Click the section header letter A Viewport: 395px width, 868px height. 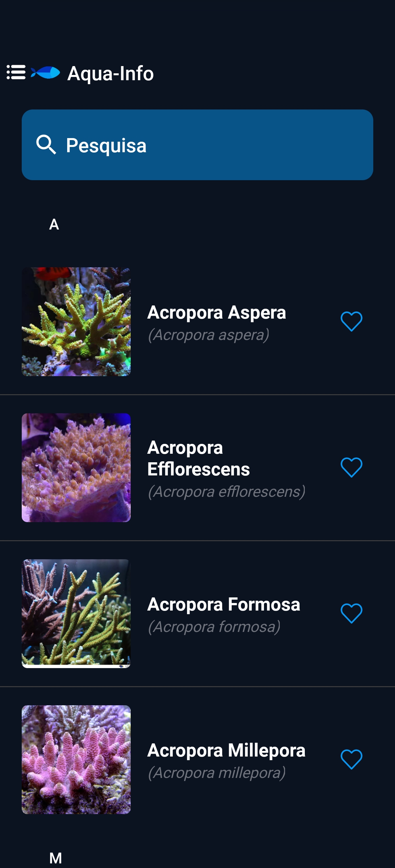[54, 225]
